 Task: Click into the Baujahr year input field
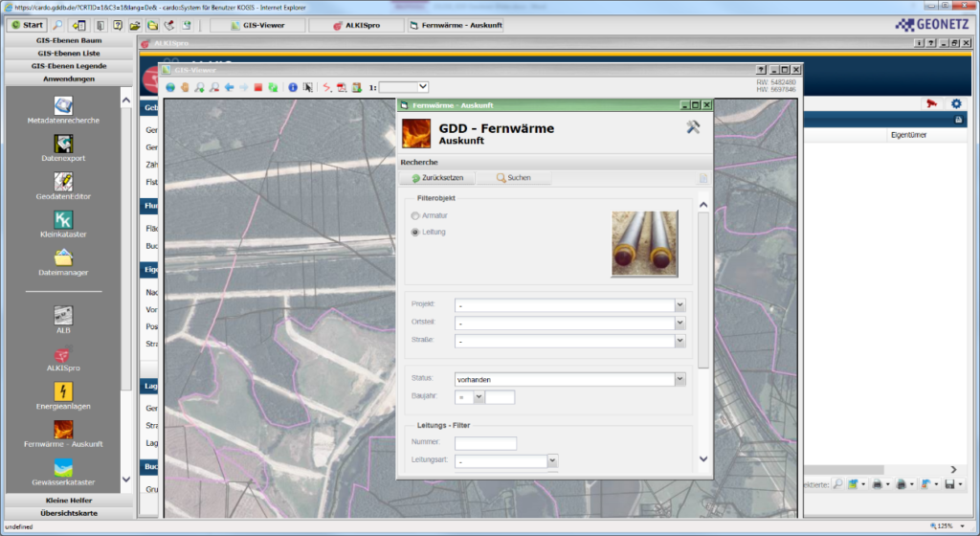click(500, 397)
